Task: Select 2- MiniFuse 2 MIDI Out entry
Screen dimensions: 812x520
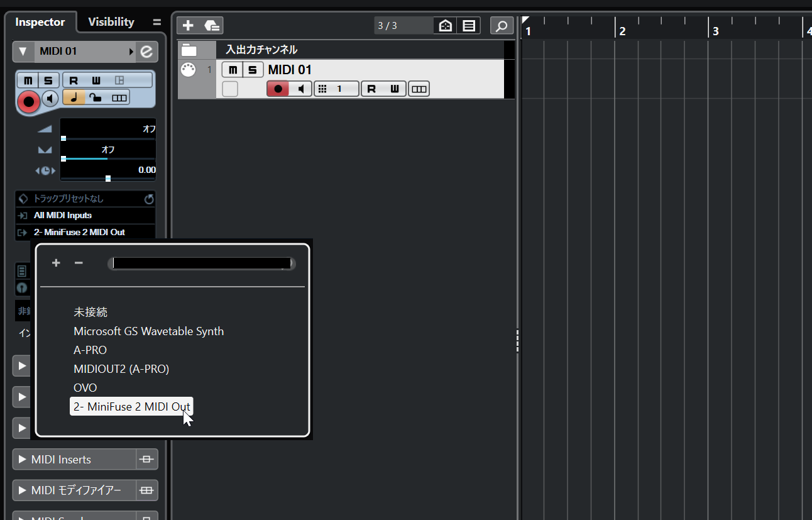Action: [132, 407]
